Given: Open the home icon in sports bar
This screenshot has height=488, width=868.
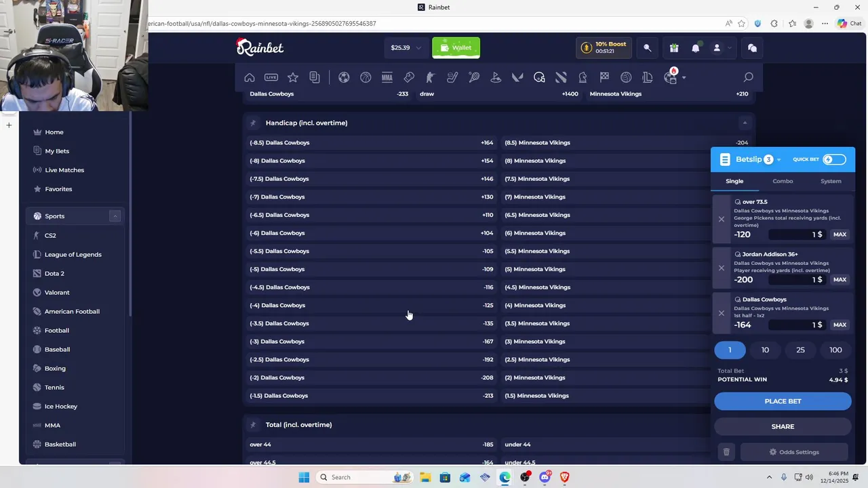Looking at the screenshot, I should [250, 77].
